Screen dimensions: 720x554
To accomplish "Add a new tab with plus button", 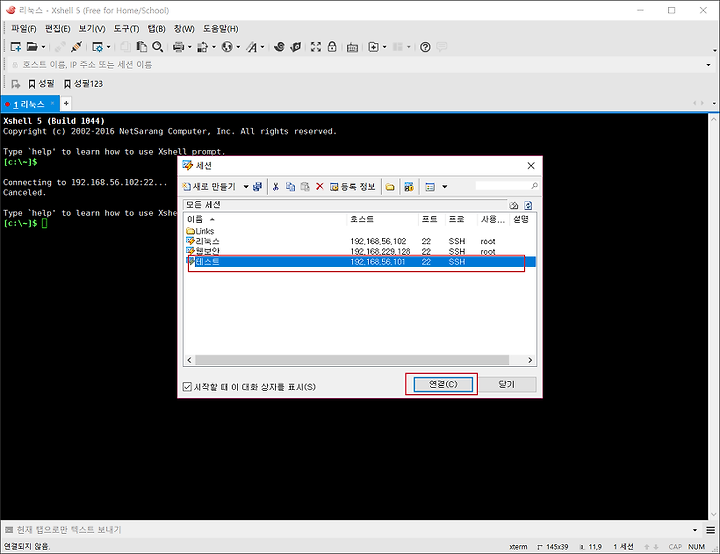I will point(66,104).
